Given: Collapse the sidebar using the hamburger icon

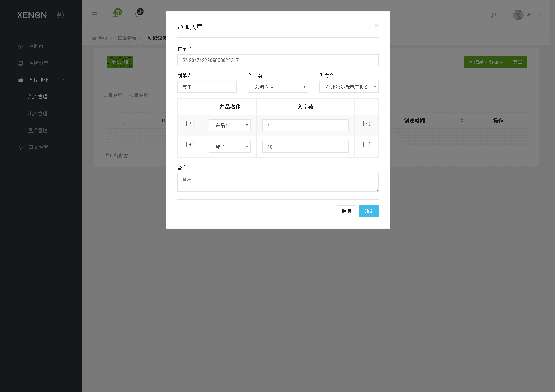Looking at the screenshot, I should click(94, 14).
